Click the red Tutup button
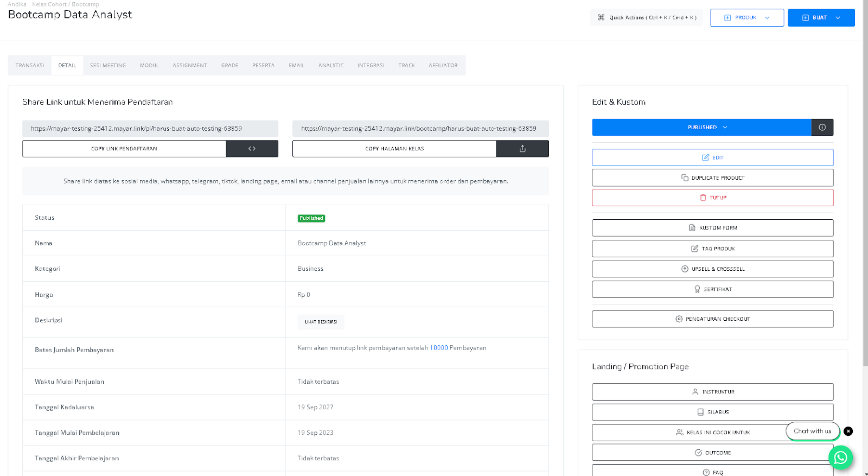Viewport: 868px width, 476px height. 713,198
